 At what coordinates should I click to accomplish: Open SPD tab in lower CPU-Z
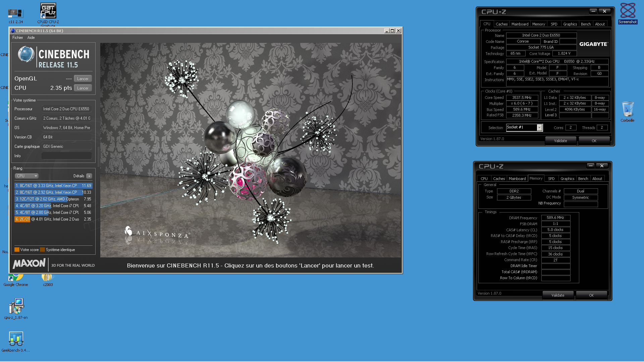click(551, 179)
